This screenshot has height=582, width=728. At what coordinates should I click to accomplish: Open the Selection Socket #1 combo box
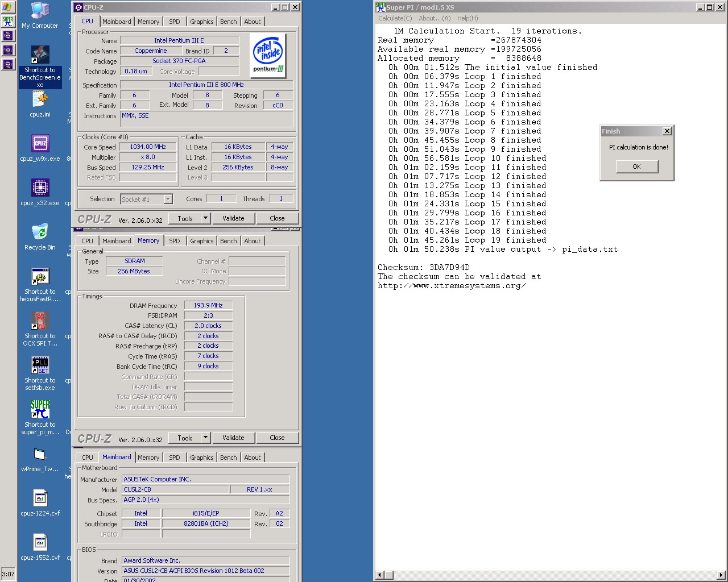(x=147, y=199)
